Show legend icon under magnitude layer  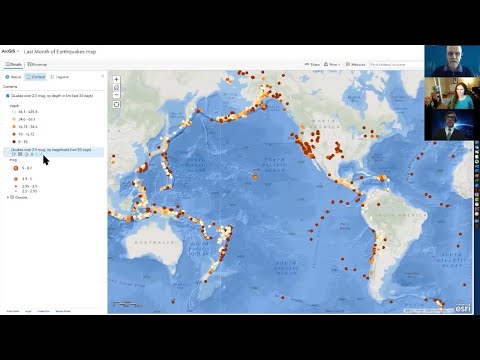(14, 154)
